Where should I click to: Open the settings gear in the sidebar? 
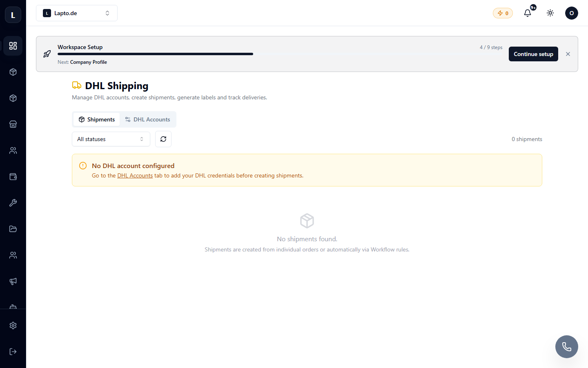(x=13, y=325)
